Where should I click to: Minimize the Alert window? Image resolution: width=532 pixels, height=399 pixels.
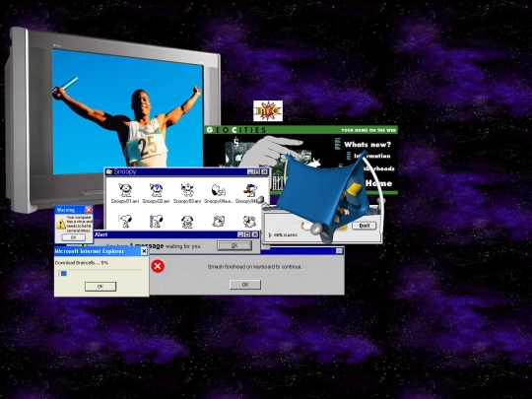[241, 234]
